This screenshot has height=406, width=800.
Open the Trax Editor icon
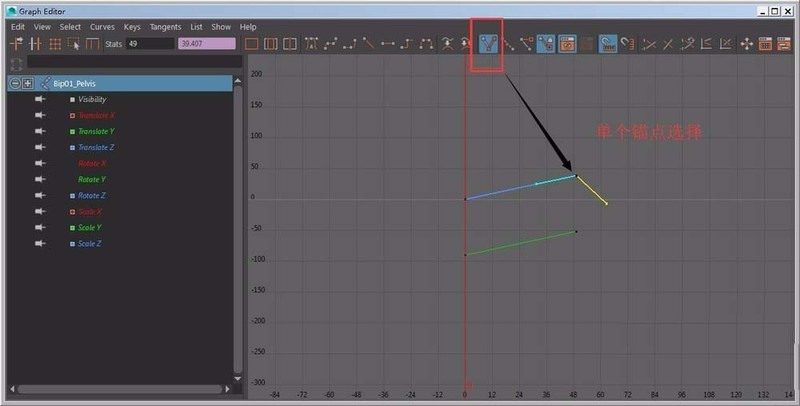click(784, 44)
